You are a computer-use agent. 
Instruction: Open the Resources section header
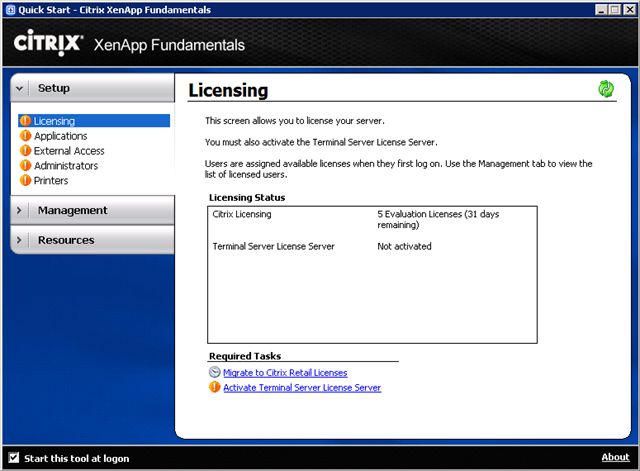click(93, 240)
